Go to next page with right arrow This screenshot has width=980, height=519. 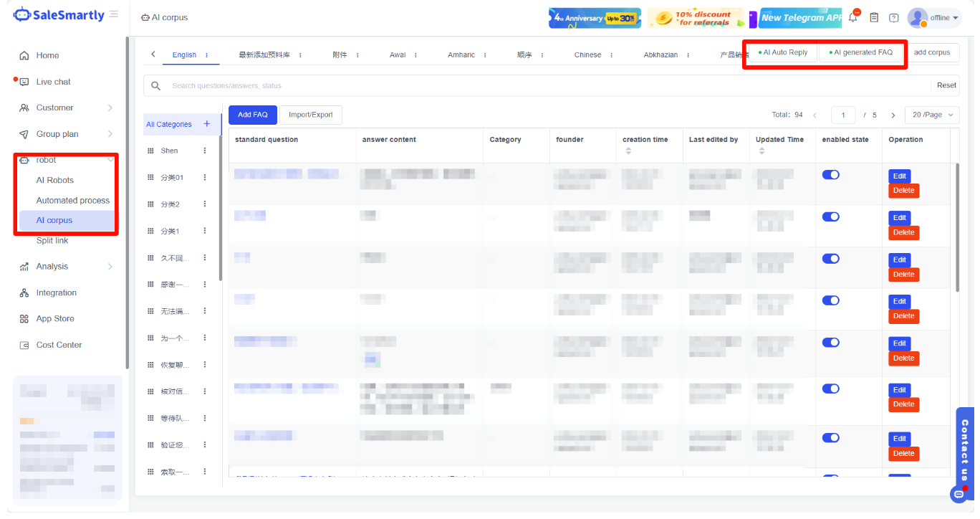click(x=893, y=115)
